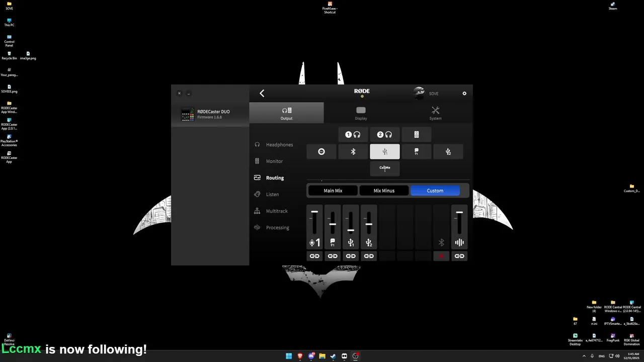644x362 pixels.
Task: Open Headphones output settings
Action: click(274, 145)
